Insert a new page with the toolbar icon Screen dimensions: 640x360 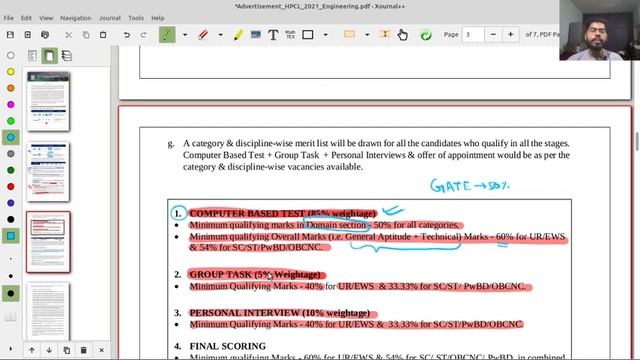28,35
